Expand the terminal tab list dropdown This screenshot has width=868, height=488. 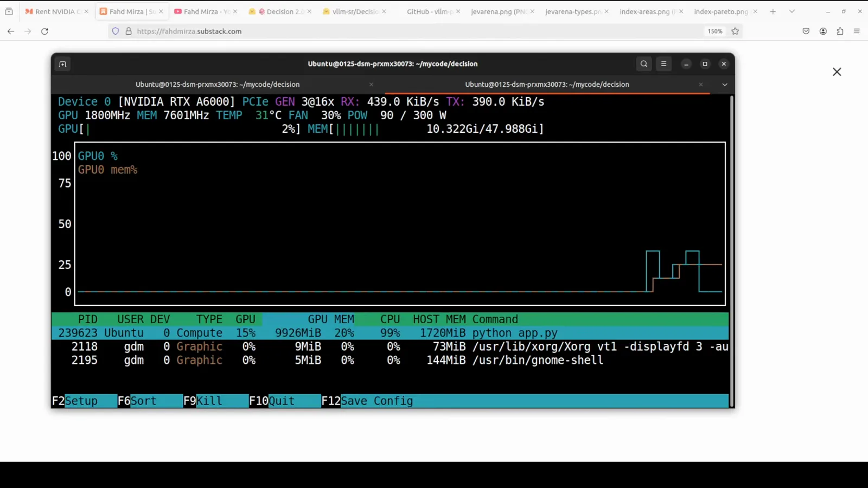click(x=725, y=85)
